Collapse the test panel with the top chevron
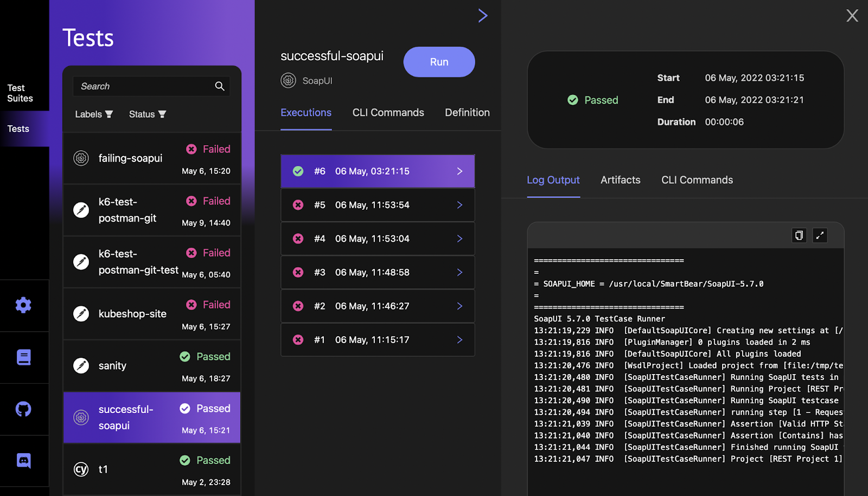 pyautogui.click(x=483, y=16)
